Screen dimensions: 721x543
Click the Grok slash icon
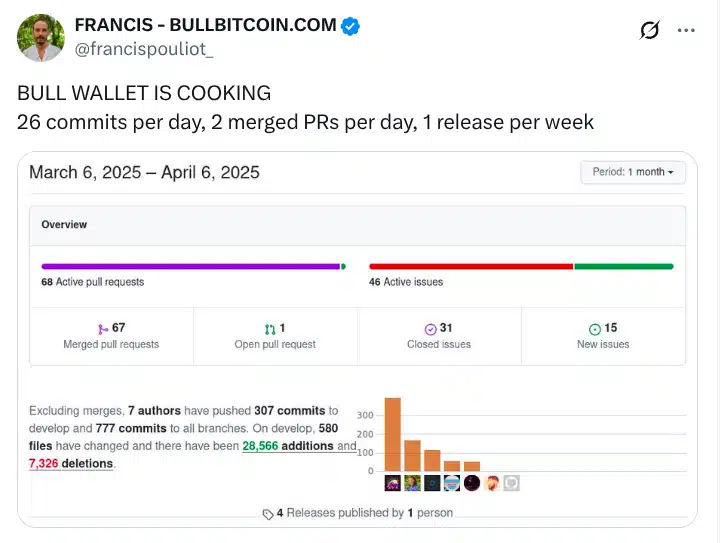[649, 30]
